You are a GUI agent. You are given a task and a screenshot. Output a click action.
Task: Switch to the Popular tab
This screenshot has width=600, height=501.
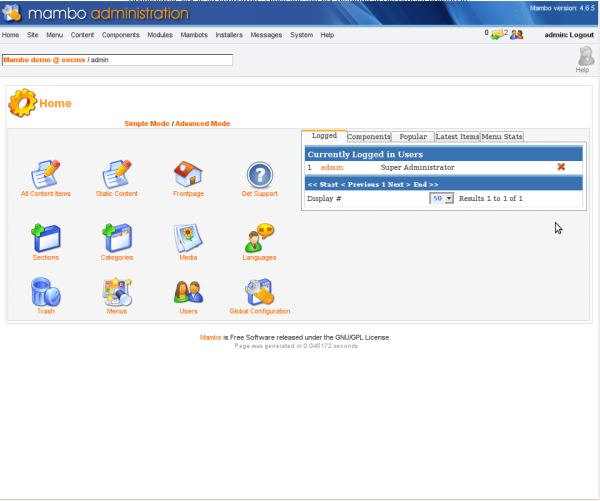(413, 137)
